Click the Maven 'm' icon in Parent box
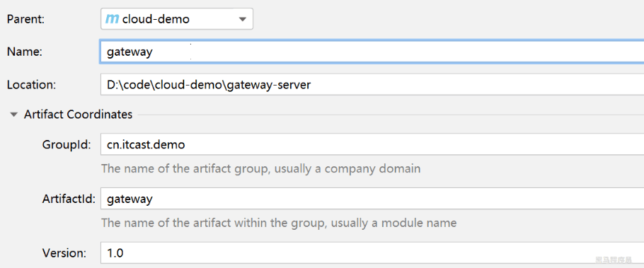The image size is (644, 268). 112,19
